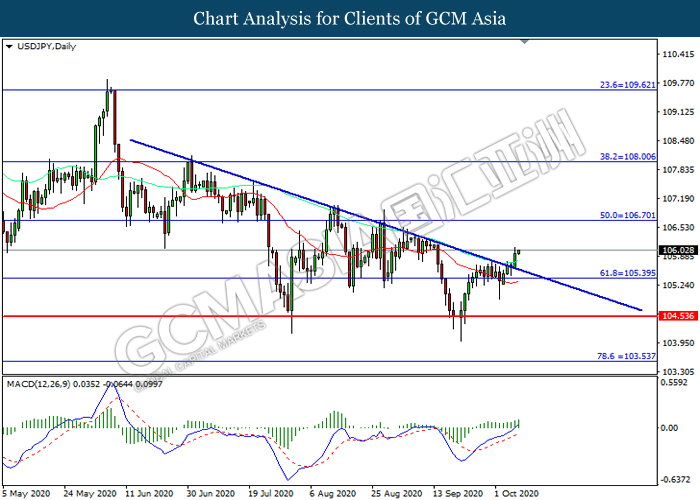Select the 50.0=106.701 Fibonacci label
Viewport: 700px width, 500px height.
coord(628,215)
